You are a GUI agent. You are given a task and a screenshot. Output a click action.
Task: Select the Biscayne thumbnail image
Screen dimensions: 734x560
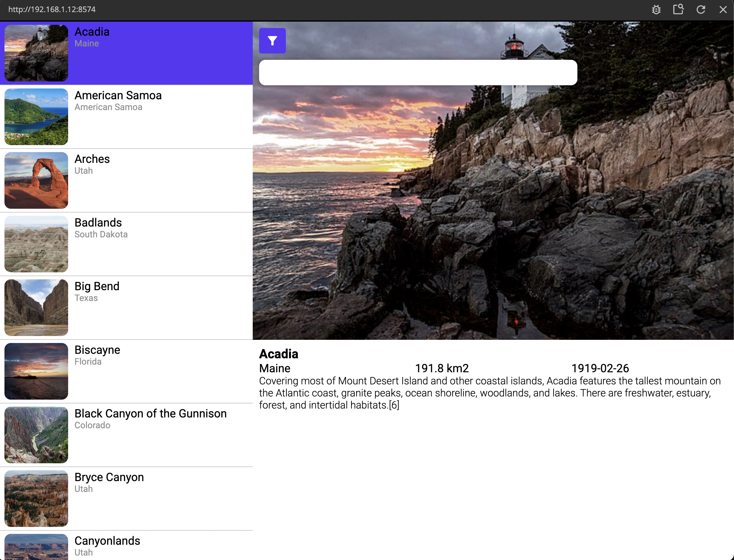tap(36, 371)
